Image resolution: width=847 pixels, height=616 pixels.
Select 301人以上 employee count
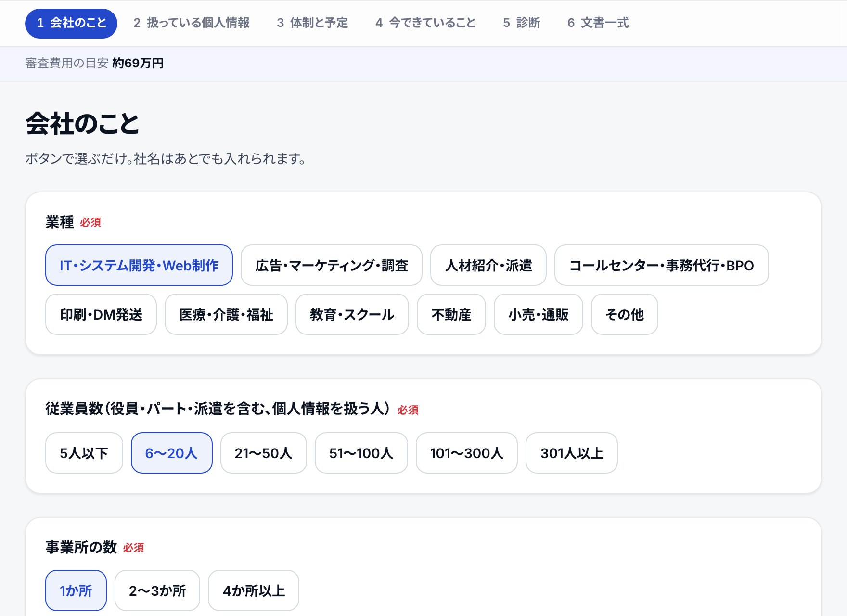[x=572, y=453]
